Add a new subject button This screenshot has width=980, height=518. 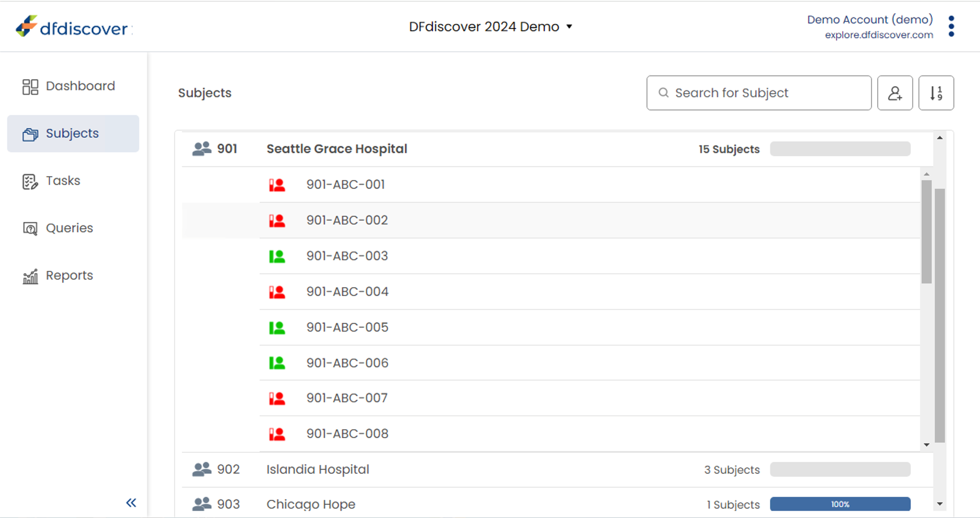point(895,93)
